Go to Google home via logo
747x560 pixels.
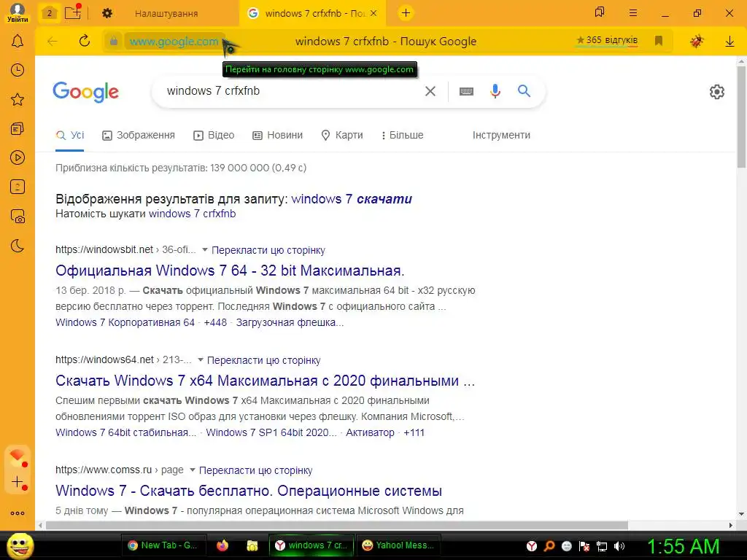(86, 91)
